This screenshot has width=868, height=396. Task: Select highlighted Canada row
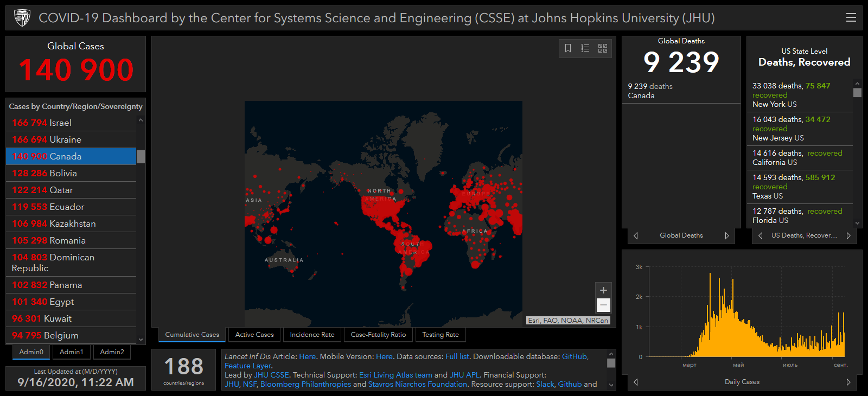pos(71,156)
